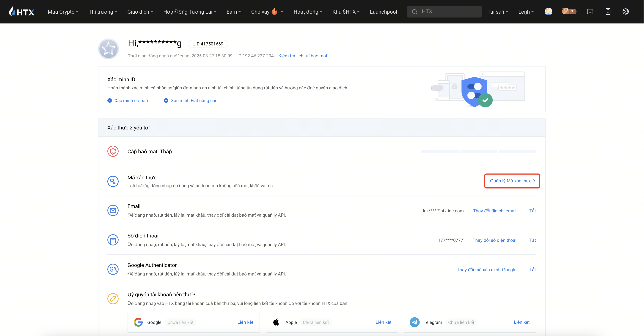
Task: Click Liên kết for Telegram account
Action: (522, 322)
